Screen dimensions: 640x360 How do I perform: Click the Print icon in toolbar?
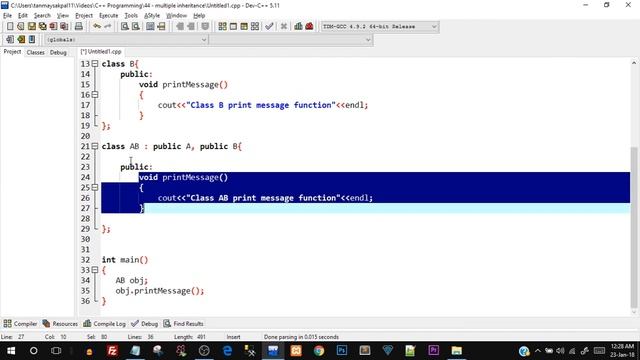[x=79, y=27]
